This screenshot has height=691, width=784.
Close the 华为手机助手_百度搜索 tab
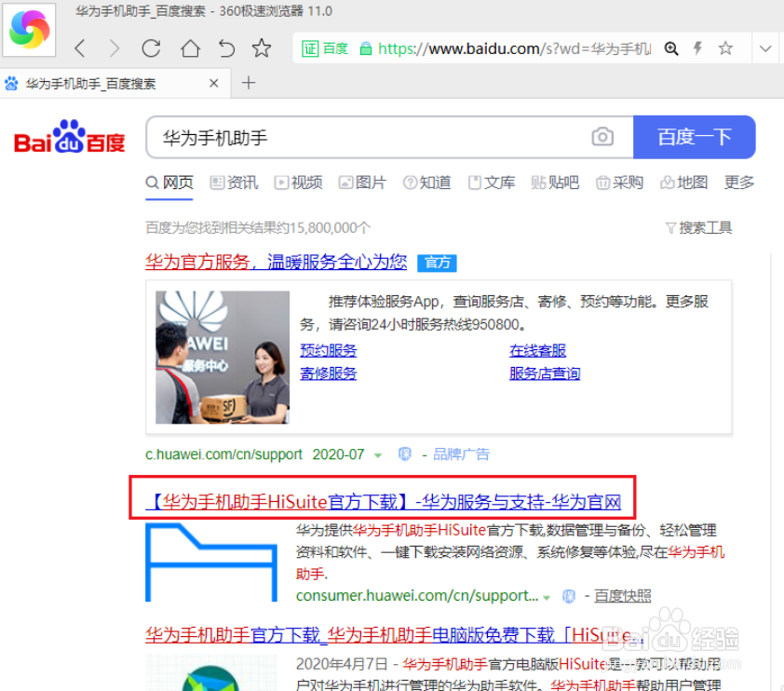click(213, 83)
